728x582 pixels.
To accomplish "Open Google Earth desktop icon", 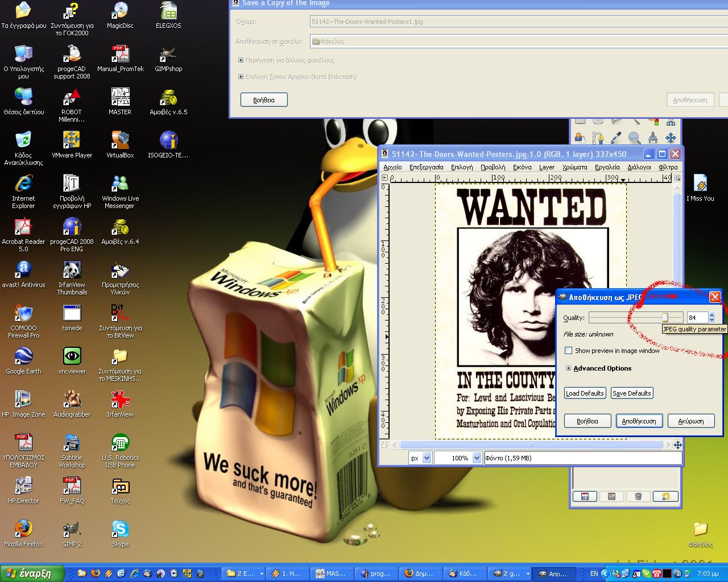I will [x=23, y=361].
